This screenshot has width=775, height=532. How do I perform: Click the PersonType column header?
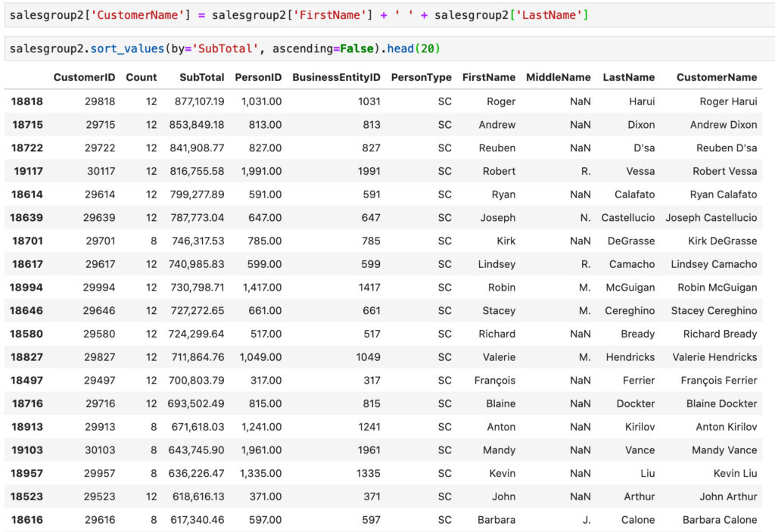[421, 77]
